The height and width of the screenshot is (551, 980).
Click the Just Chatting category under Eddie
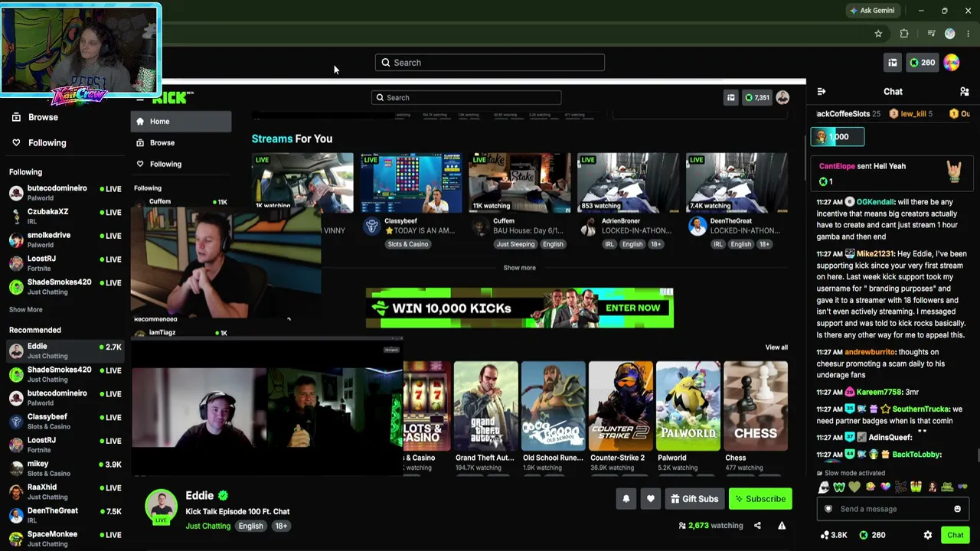click(x=207, y=526)
